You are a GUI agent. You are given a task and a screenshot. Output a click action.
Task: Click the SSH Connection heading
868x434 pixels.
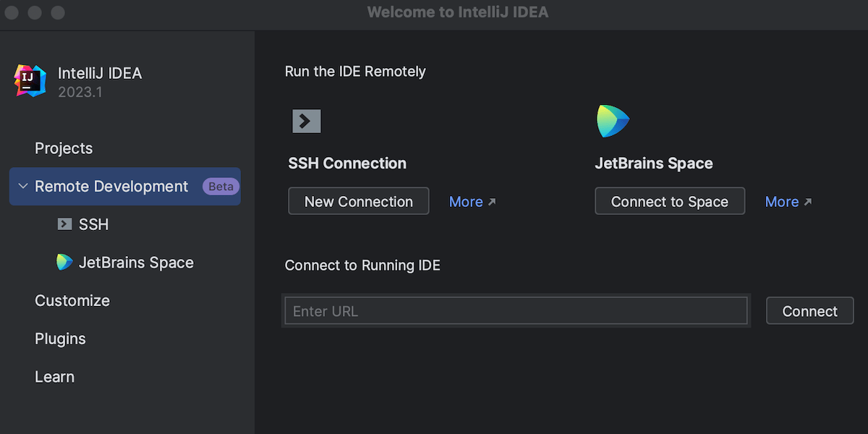347,163
